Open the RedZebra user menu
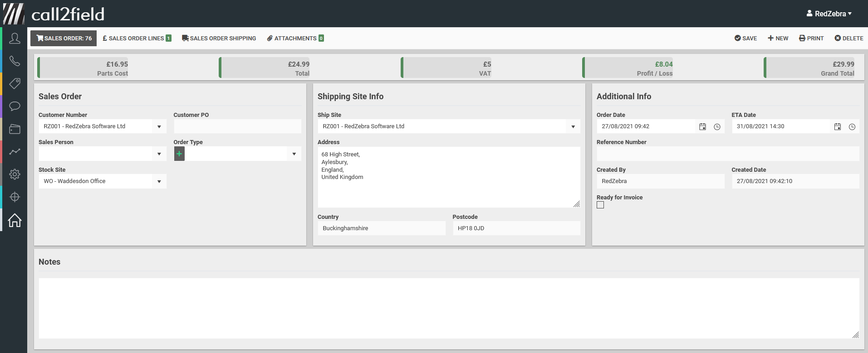868x353 pixels. coord(829,14)
